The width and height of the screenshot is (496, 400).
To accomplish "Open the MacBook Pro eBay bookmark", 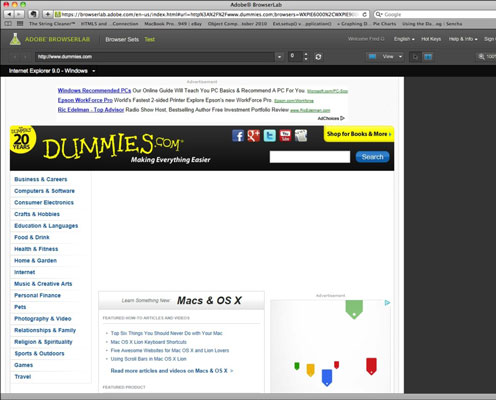I will [x=173, y=24].
